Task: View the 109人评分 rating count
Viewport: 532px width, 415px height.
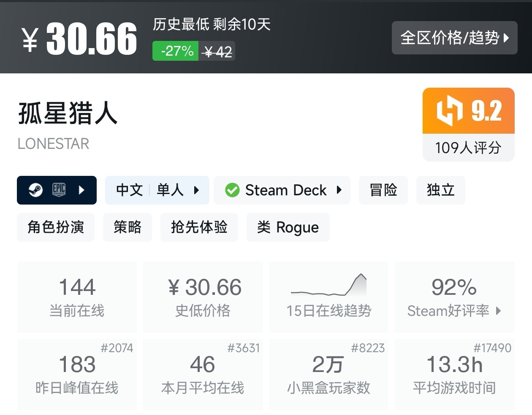Action: [x=468, y=148]
